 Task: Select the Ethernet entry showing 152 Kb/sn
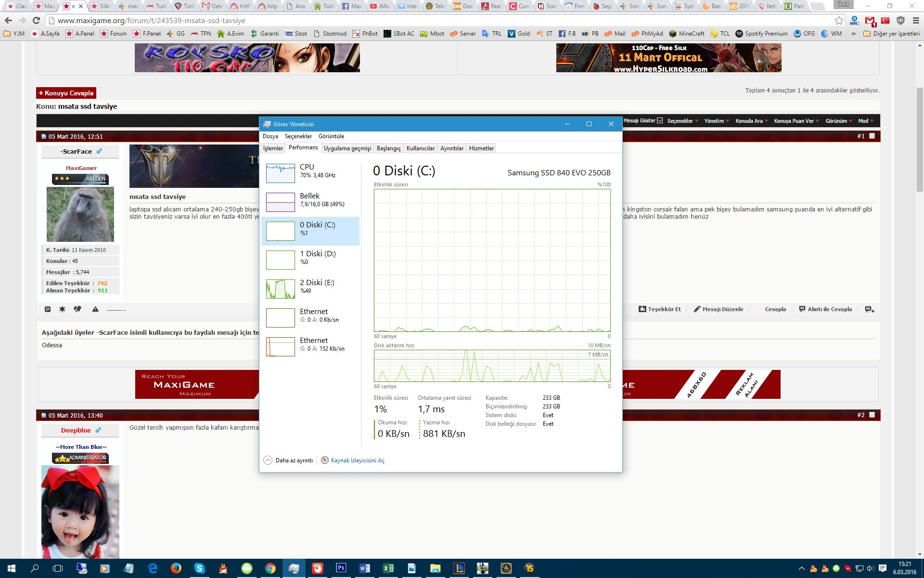(310, 347)
